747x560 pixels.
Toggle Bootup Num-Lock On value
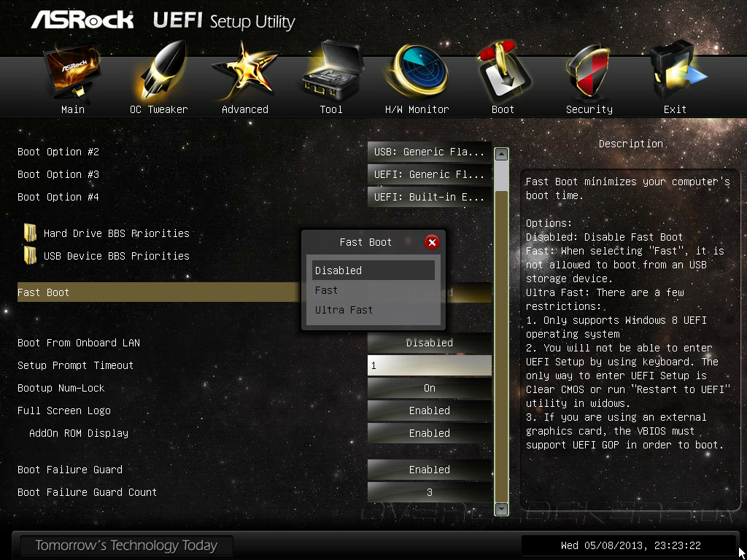(429, 388)
